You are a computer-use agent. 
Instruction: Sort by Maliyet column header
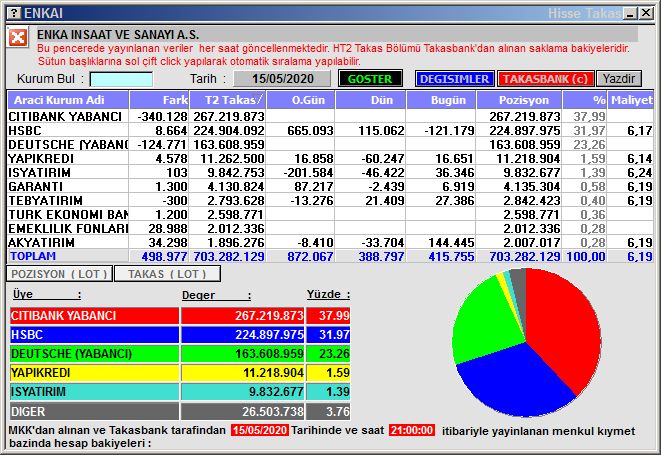tap(631, 100)
